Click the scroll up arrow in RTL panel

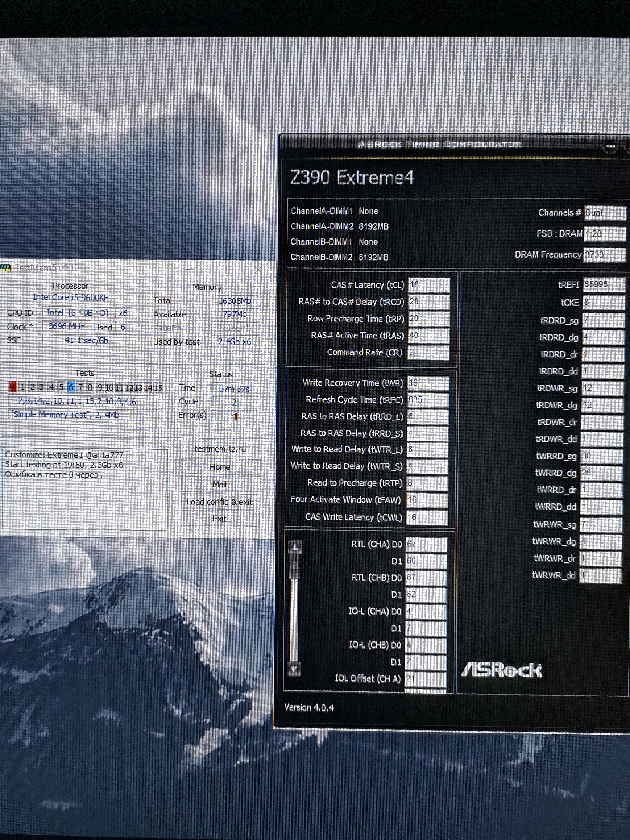[295, 547]
